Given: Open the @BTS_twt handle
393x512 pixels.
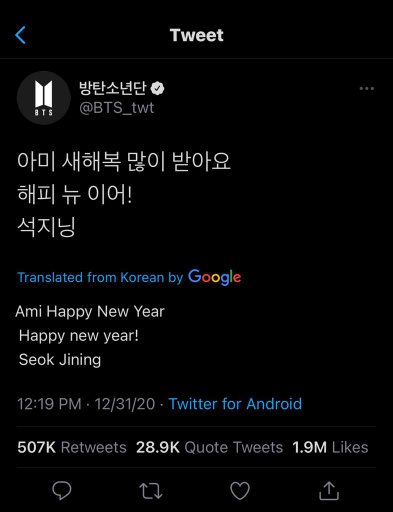Looking at the screenshot, I should (117, 108).
